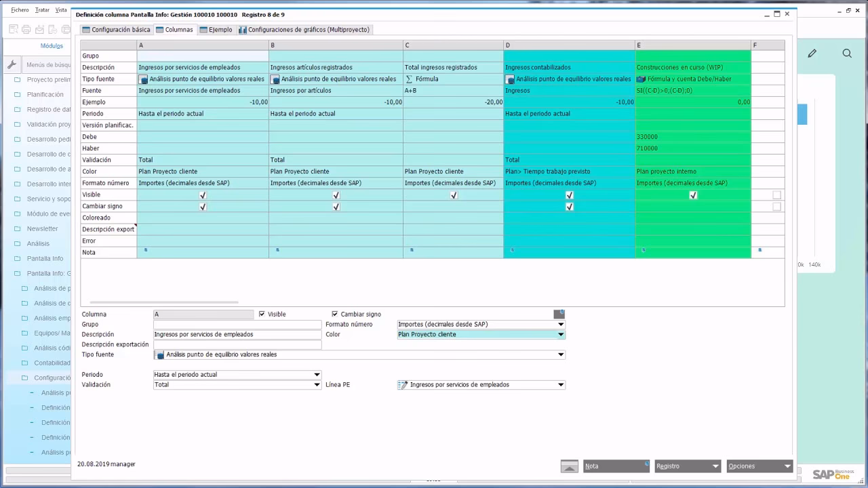Click the wrench icon beside search menus
Viewport: 868px width, 488px height.
(x=12, y=65)
